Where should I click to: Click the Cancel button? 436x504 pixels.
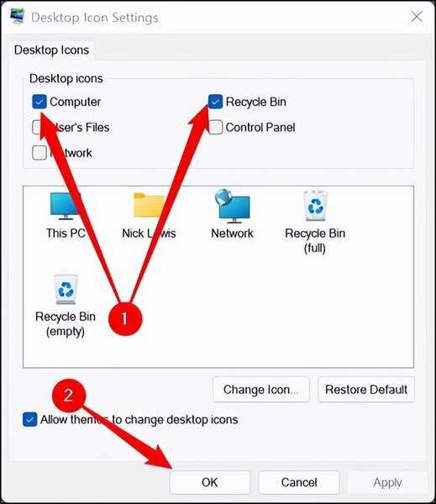tap(299, 482)
